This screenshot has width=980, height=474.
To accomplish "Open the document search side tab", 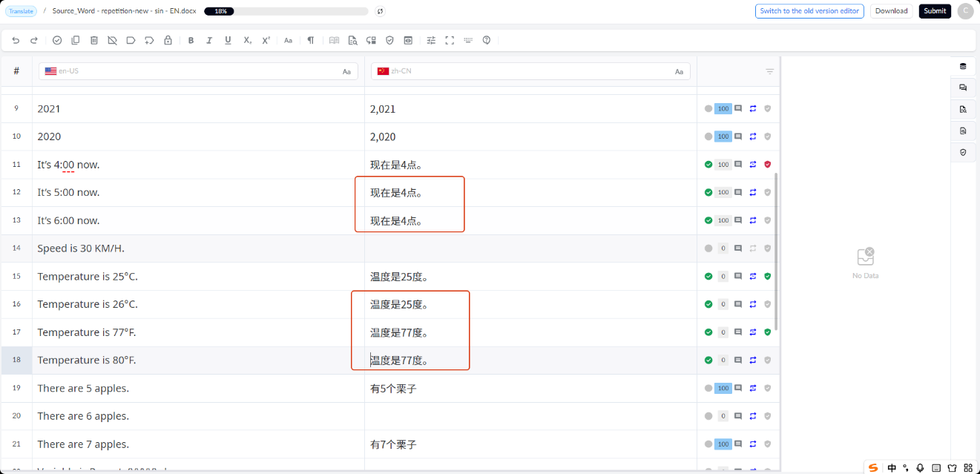I will 963,109.
